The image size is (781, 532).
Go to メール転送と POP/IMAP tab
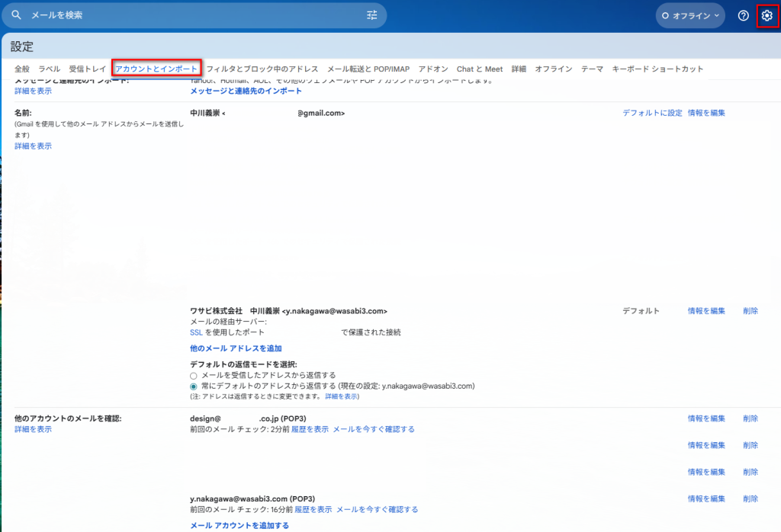(x=368, y=69)
